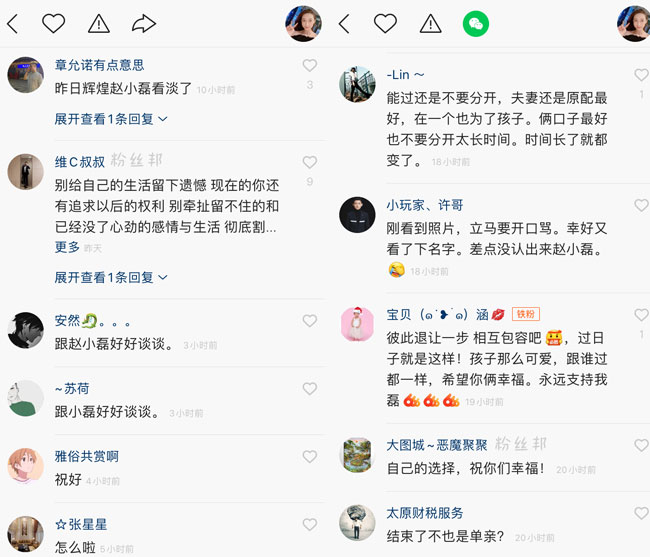Viewport: 650px width, 557px height.
Task: Like the comment by 章允诺有点意思
Action: click(310, 65)
